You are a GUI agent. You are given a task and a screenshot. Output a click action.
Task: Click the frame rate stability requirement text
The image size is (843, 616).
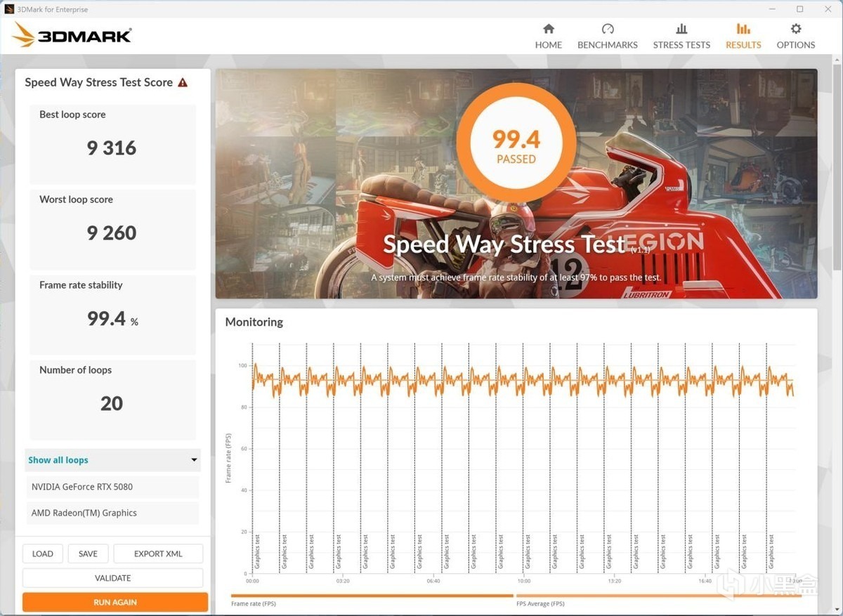click(516, 277)
